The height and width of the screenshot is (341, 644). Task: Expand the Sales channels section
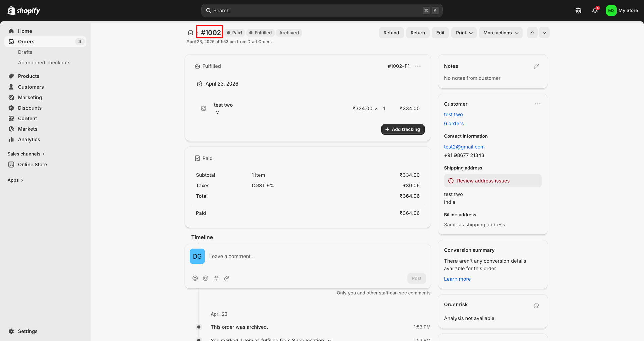(x=26, y=154)
